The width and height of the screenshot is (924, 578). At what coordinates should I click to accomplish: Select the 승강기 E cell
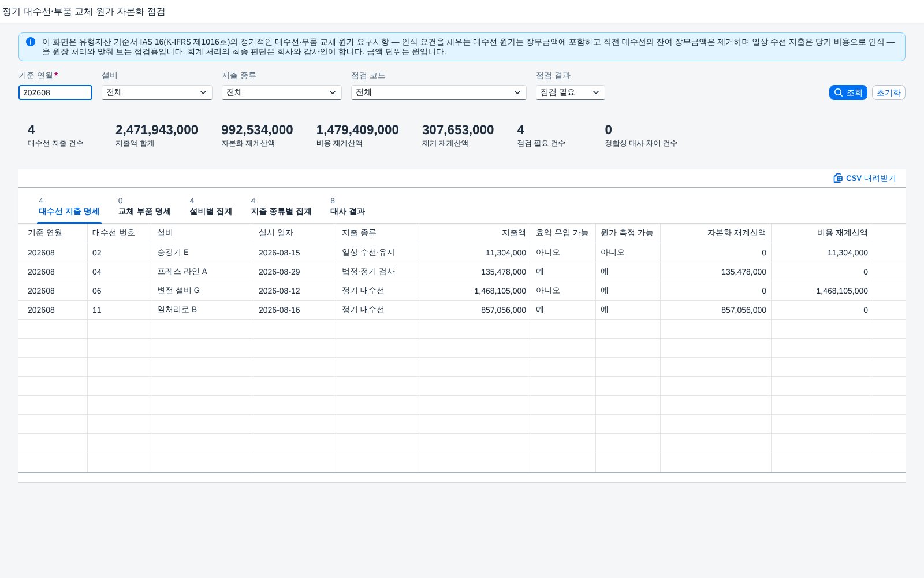coord(203,253)
